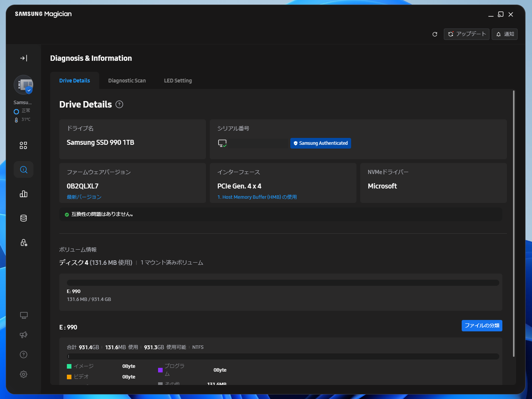
Task: Click the orange ビデオ color swatch
Action: click(69, 377)
